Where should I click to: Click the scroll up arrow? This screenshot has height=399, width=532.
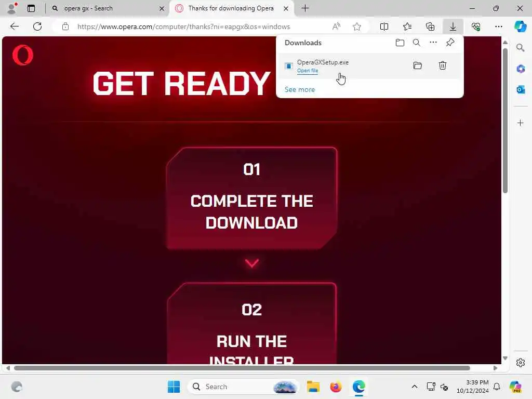(505, 43)
